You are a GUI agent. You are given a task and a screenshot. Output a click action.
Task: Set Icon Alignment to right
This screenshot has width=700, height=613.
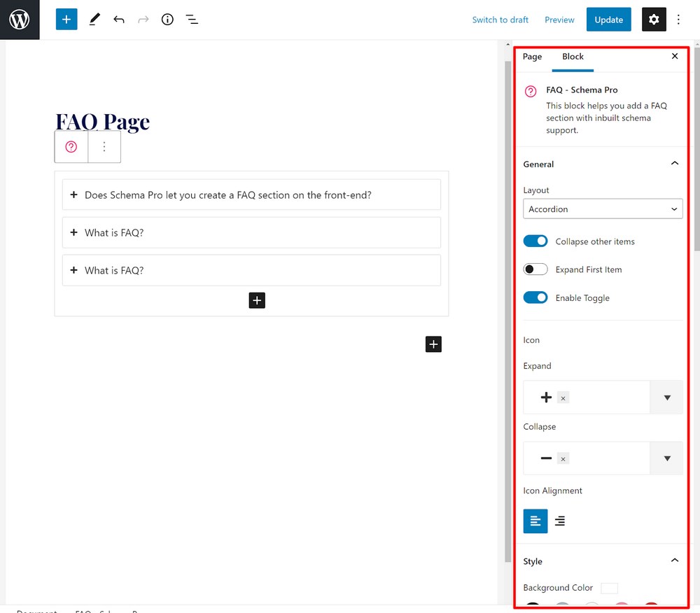click(560, 521)
